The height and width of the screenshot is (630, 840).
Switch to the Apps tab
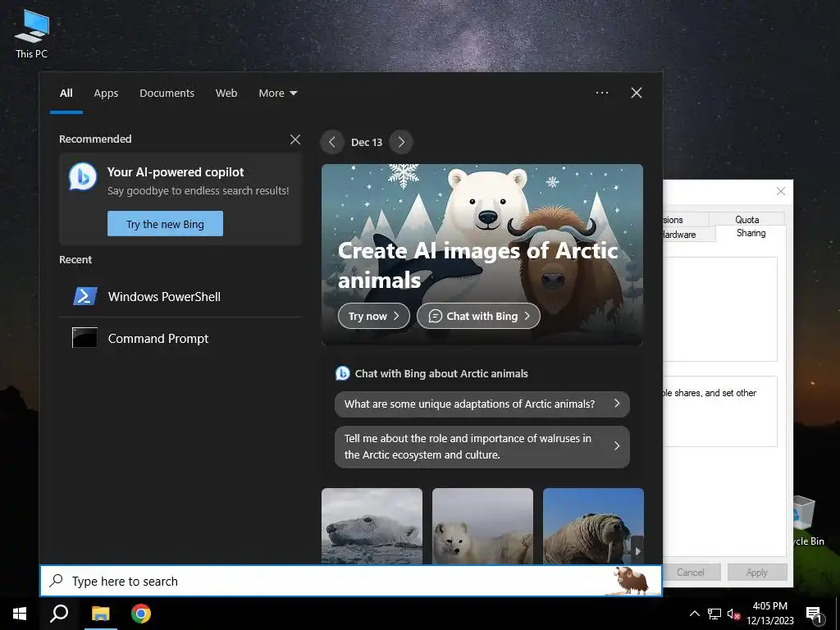(x=106, y=94)
